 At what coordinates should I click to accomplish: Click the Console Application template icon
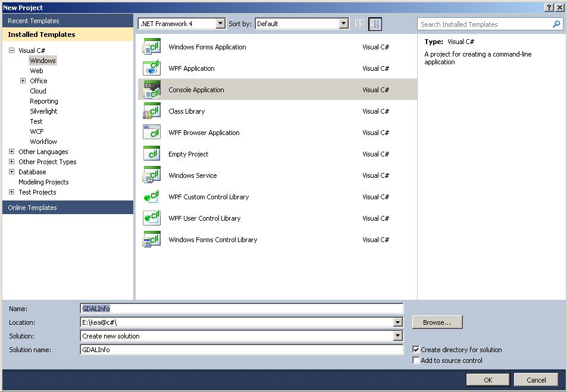(x=152, y=89)
